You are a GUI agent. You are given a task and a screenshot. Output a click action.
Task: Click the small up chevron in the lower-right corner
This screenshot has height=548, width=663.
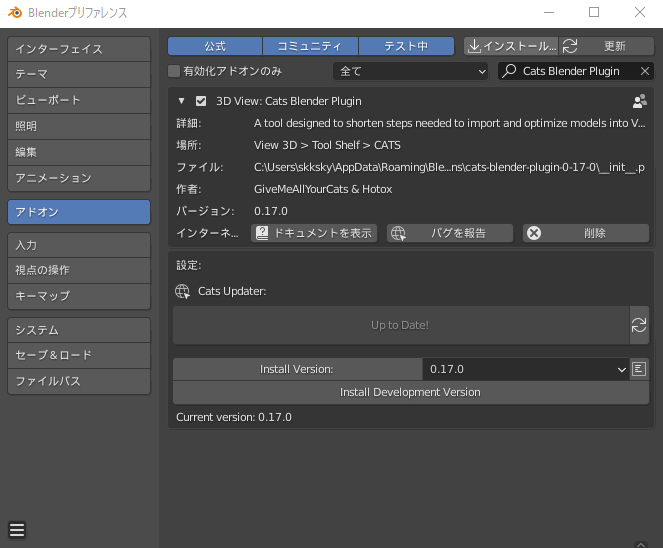641,544
